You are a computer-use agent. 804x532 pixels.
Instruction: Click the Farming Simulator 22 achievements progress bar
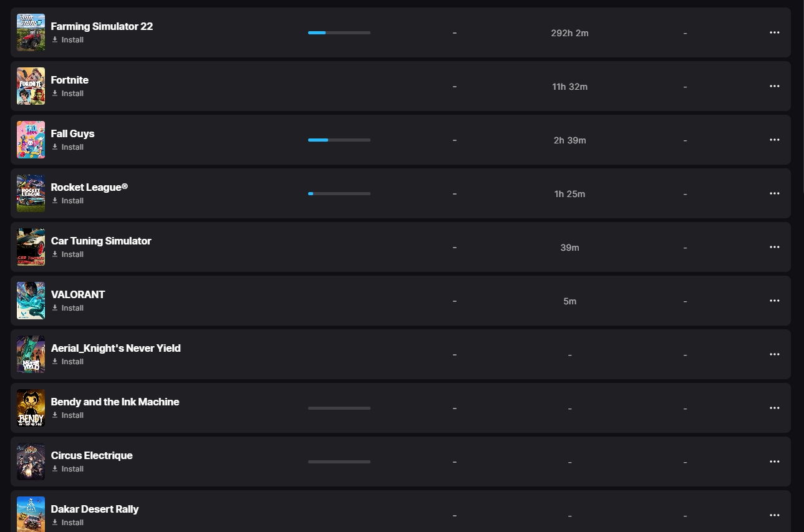(339, 32)
